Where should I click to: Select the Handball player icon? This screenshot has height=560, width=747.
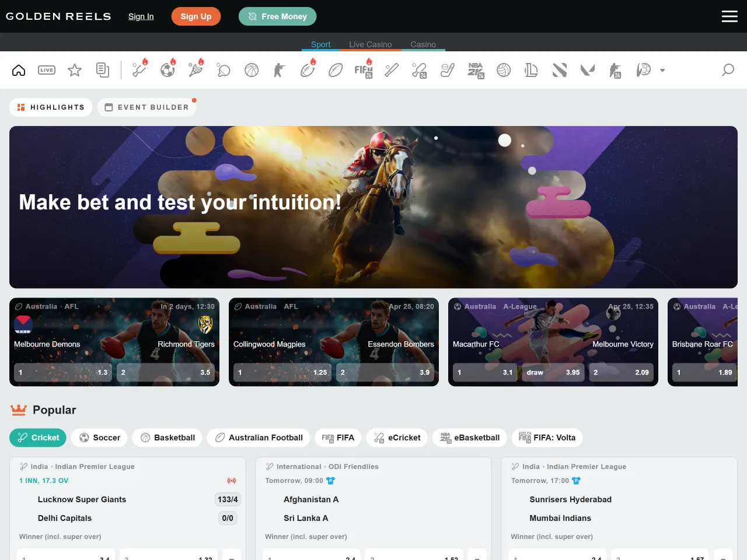(x=644, y=71)
